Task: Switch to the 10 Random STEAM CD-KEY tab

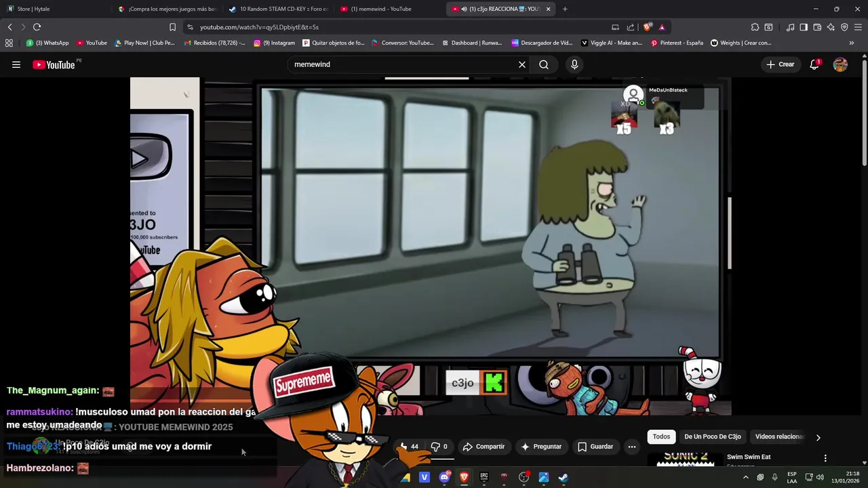Action: point(278,9)
